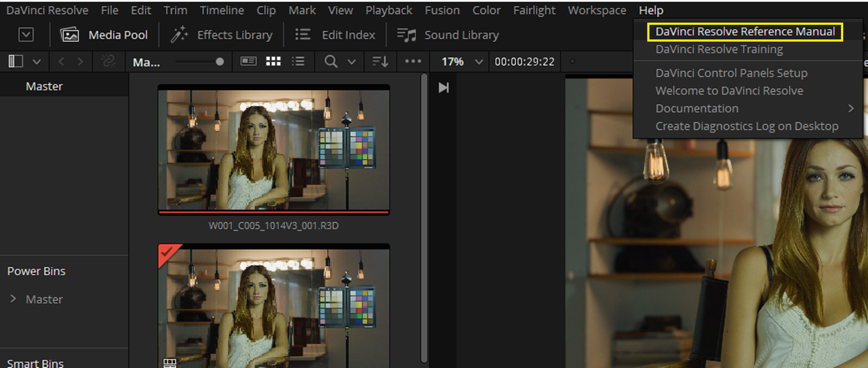Select clip W001_C005_1014V3_001.R3D thumbnail
868x368 pixels.
[x=274, y=149]
